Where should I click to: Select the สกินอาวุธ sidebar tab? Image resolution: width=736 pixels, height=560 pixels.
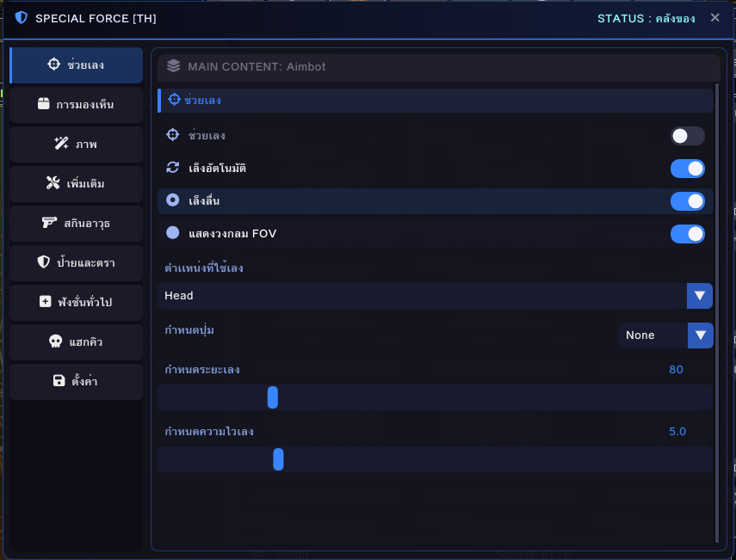(x=76, y=224)
